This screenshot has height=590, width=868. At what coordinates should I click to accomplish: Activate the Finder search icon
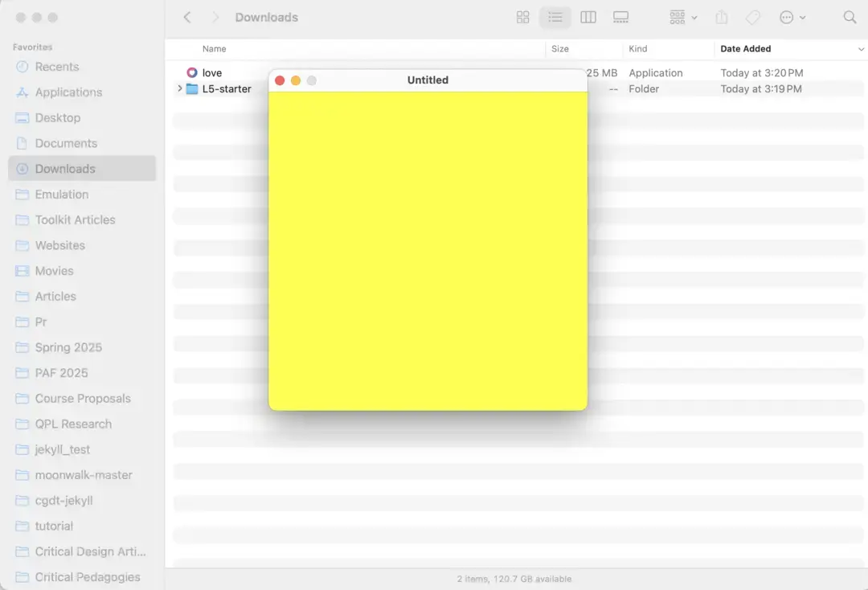[850, 17]
